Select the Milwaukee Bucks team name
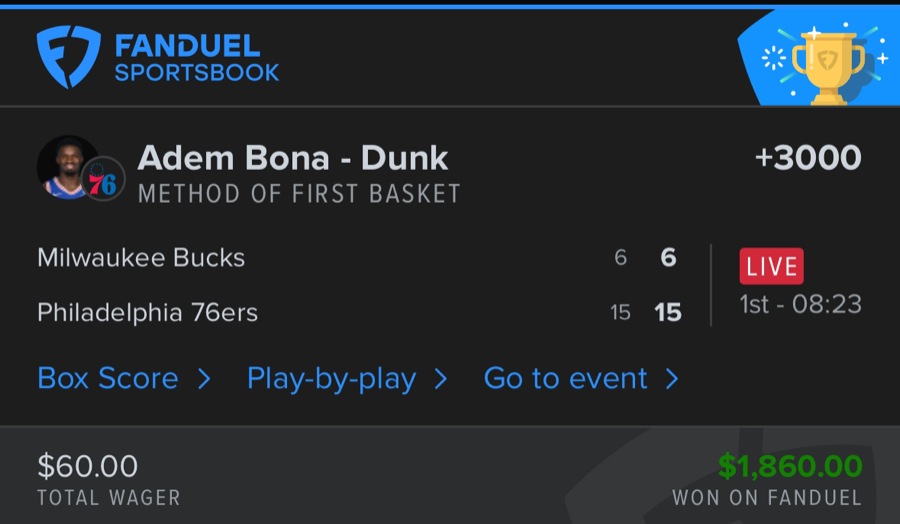This screenshot has height=524, width=900. point(141,258)
